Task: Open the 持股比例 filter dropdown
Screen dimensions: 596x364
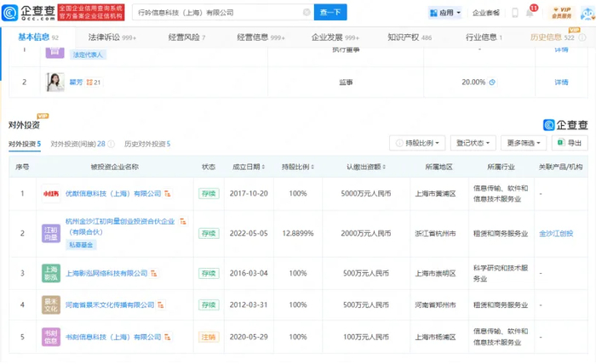Action: (x=417, y=144)
